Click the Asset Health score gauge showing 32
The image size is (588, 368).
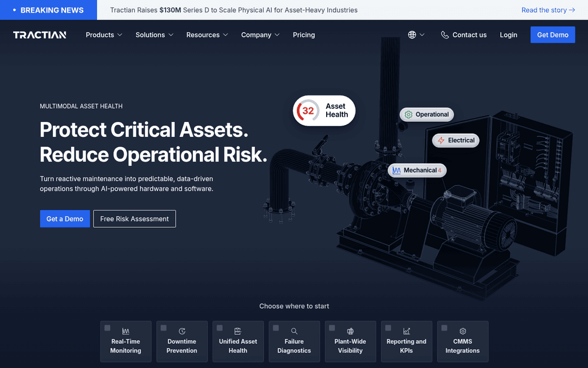[x=308, y=111]
